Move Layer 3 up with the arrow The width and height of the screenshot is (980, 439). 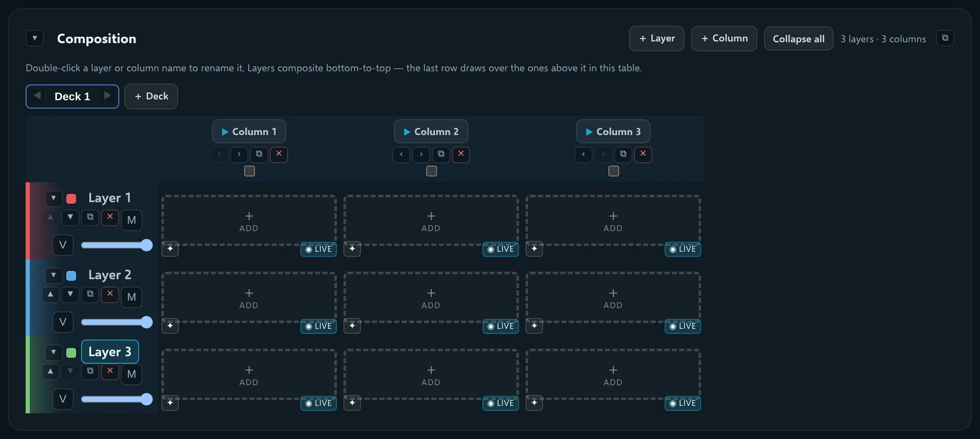[x=50, y=371]
